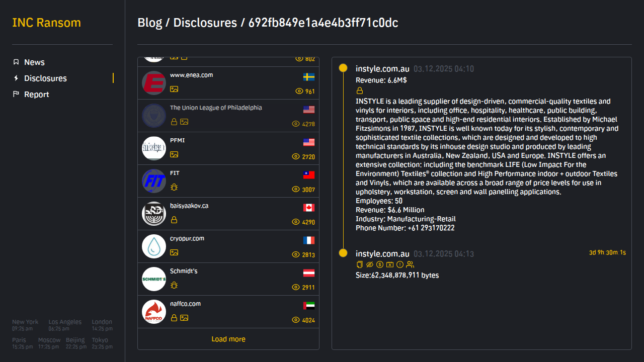Click the lock icon under Revenue 6.6M$
The height and width of the screenshot is (362, 644).
tap(360, 91)
